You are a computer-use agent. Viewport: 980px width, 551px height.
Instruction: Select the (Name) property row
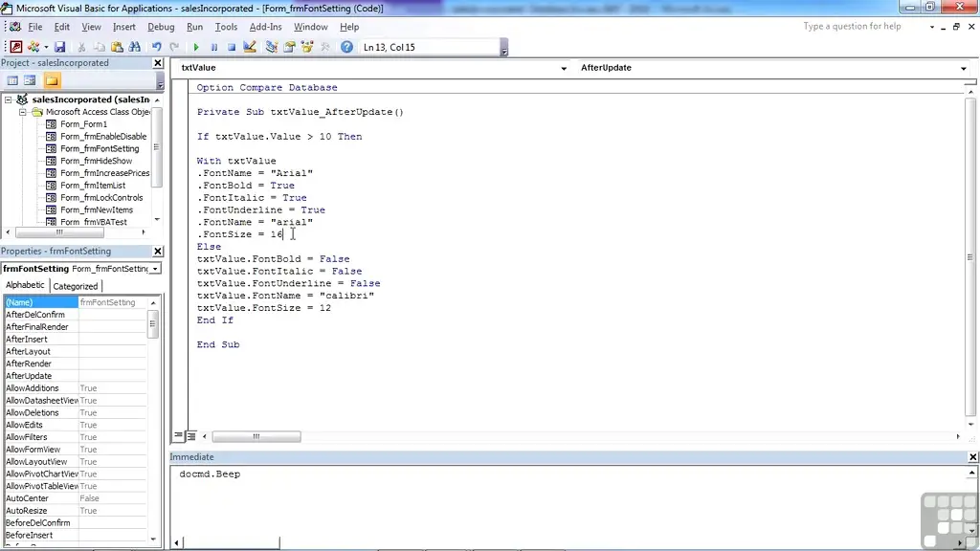pos(76,302)
